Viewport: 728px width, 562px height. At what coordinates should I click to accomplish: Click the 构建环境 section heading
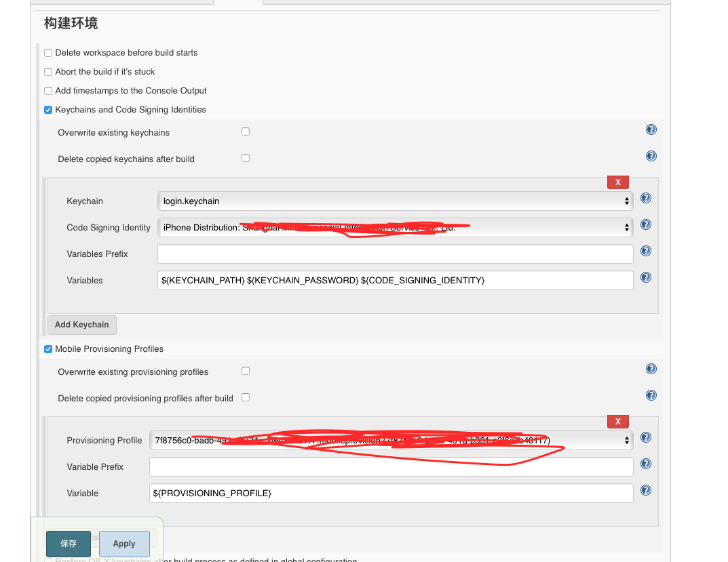[x=71, y=23]
